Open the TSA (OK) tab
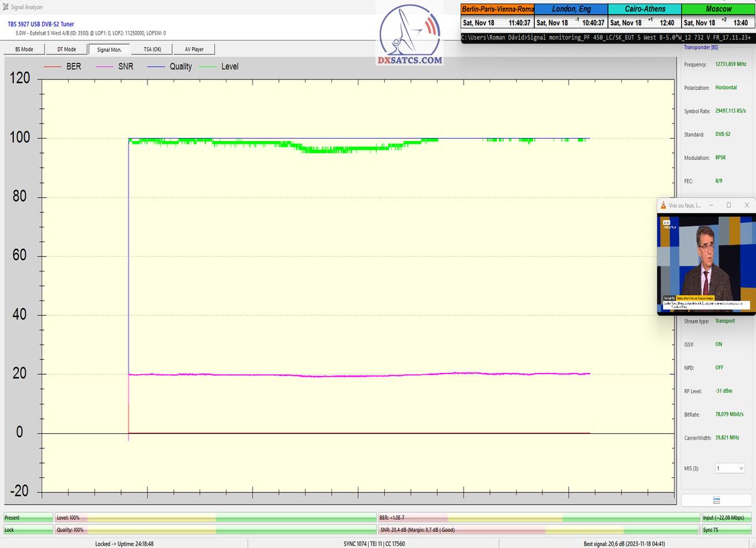 coord(152,49)
